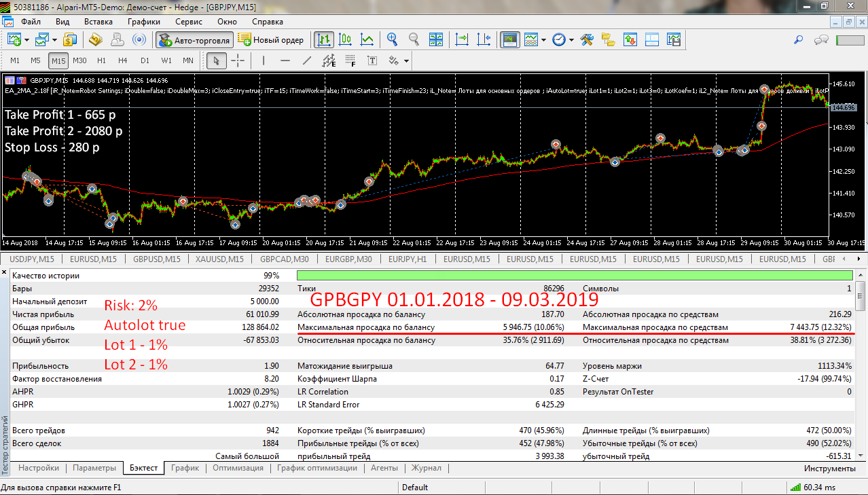The image size is (868, 495).
Task: Open the Настройки tester tab
Action: point(38,468)
